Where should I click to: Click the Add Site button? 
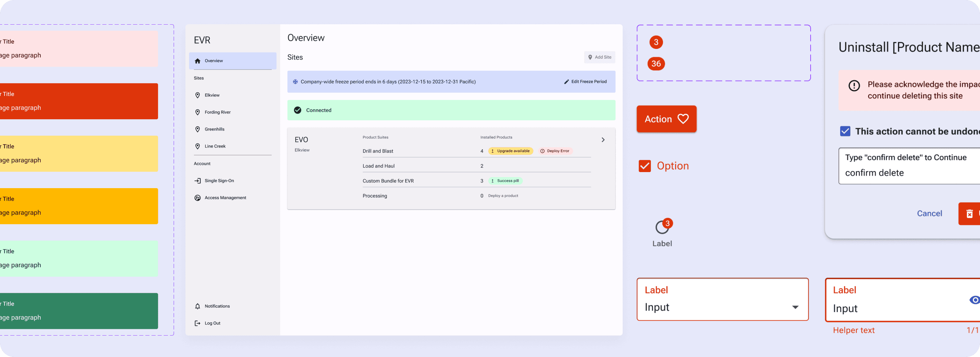[599, 57]
